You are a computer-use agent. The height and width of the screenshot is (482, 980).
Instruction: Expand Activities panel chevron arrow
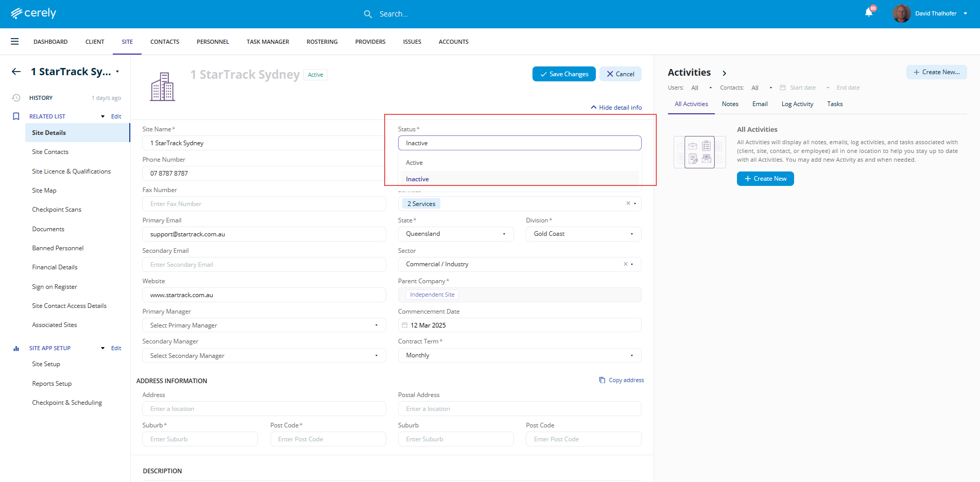(x=725, y=73)
